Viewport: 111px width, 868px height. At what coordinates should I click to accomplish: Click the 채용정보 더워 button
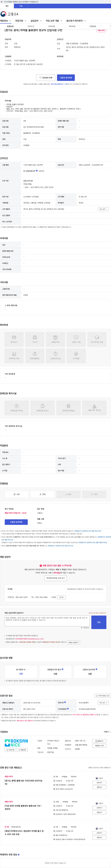point(99,746)
